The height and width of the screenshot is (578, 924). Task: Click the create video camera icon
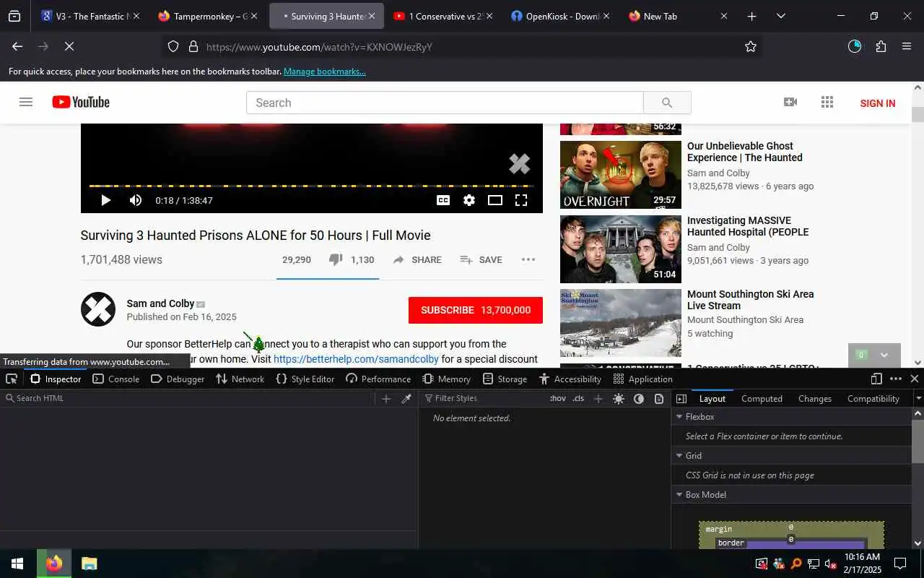790,103
